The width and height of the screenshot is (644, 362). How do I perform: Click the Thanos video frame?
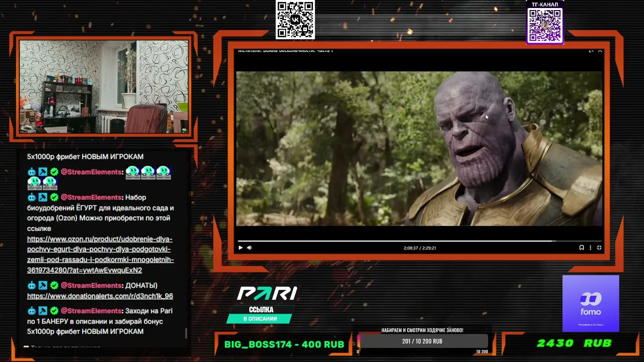click(419, 148)
